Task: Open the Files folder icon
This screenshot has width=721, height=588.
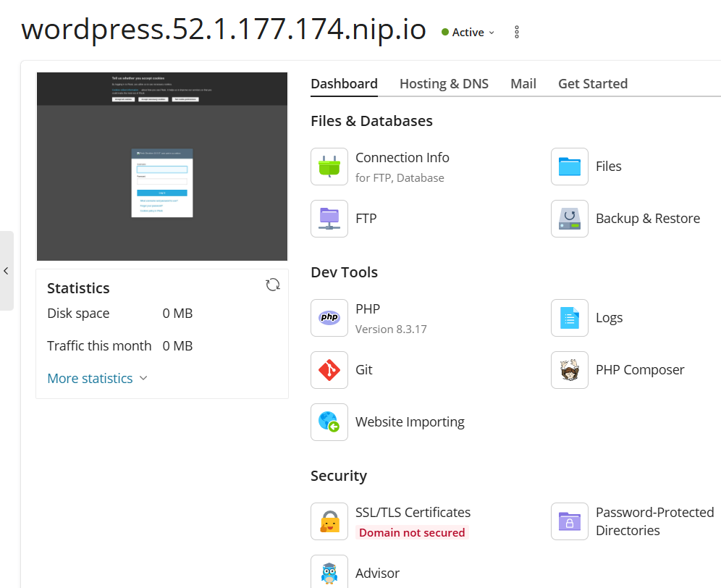Action: click(x=570, y=167)
